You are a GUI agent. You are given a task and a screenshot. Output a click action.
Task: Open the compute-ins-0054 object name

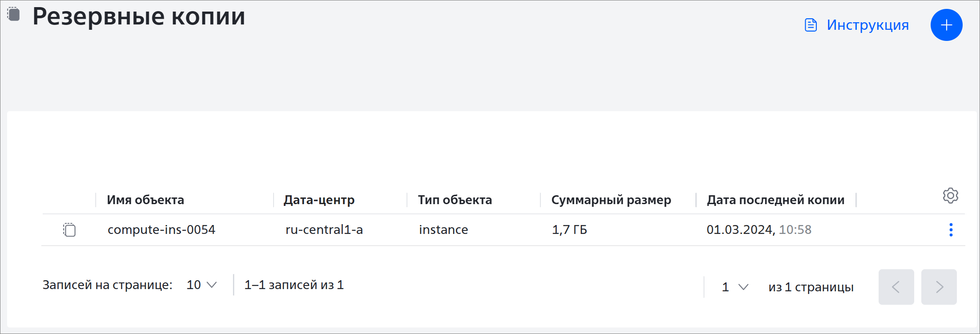tap(161, 229)
